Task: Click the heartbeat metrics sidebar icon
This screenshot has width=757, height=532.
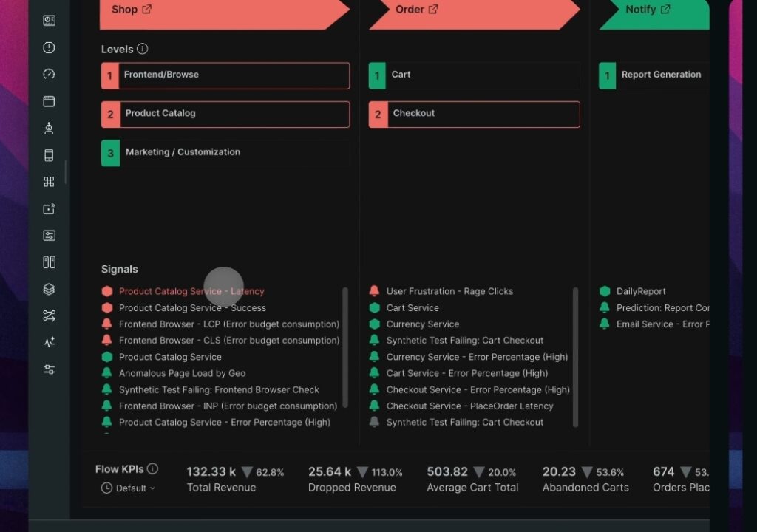Action: coord(49,341)
